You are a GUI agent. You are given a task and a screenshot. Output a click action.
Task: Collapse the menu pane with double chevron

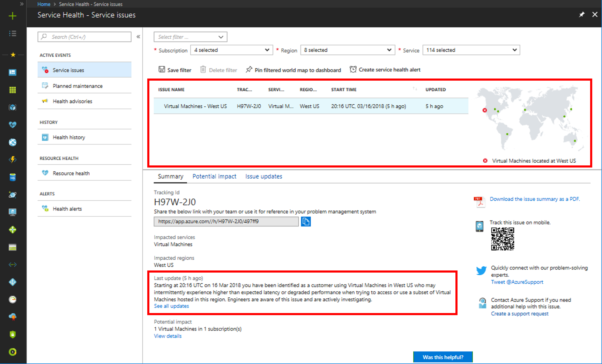pyautogui.click(x=138, y=37)
